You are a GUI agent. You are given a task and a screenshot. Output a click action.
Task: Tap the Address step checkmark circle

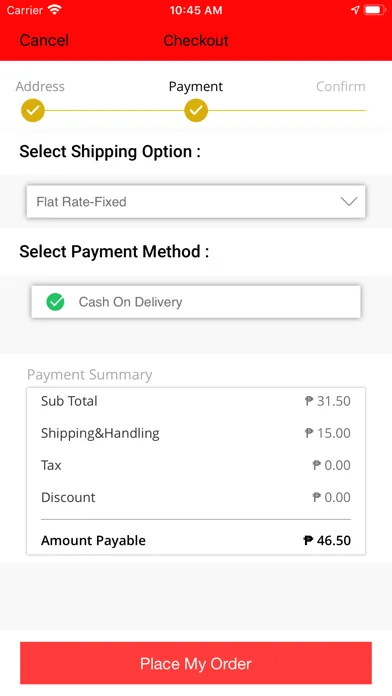[x=33, y=110]
